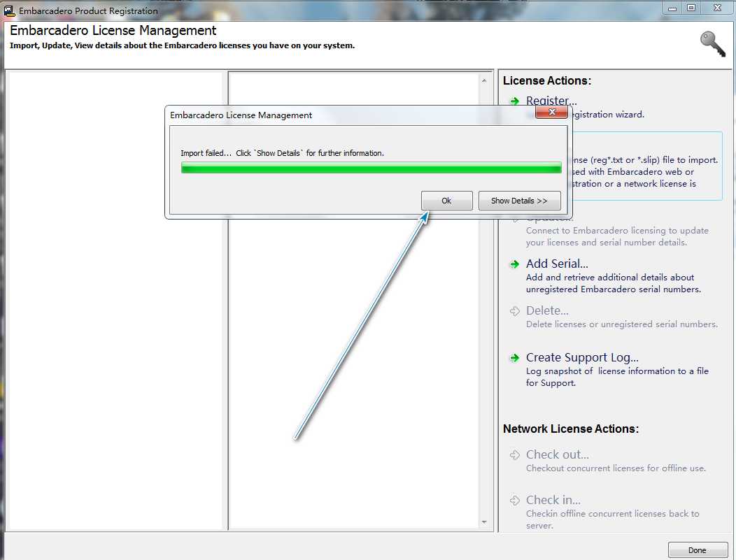Click scroll up arrow of license list

484,80
